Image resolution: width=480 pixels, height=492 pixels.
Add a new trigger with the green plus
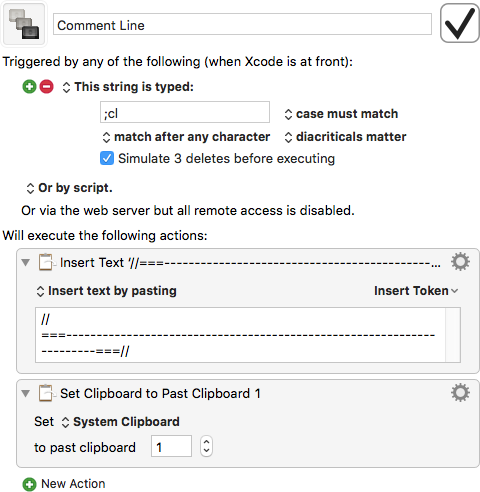click(29, 87)
